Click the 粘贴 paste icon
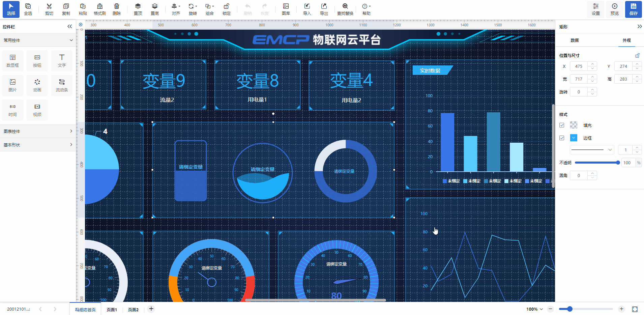 click(x=83, y=9)
